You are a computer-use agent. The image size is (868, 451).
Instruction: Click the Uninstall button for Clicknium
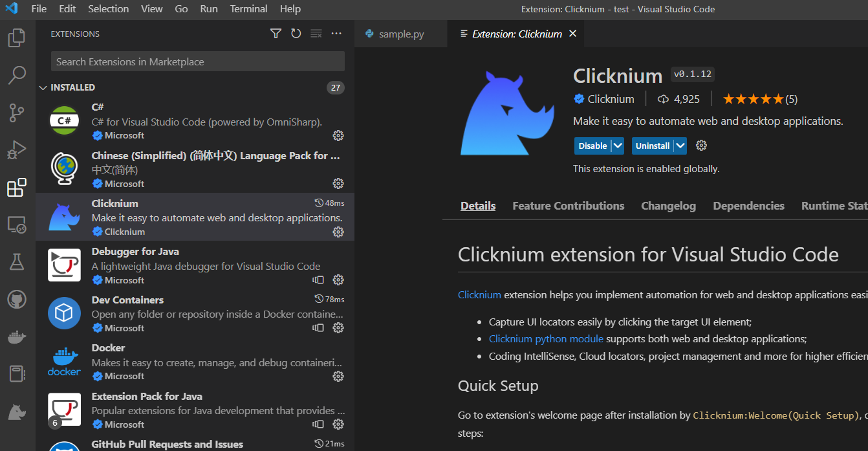tap(652, 146)
